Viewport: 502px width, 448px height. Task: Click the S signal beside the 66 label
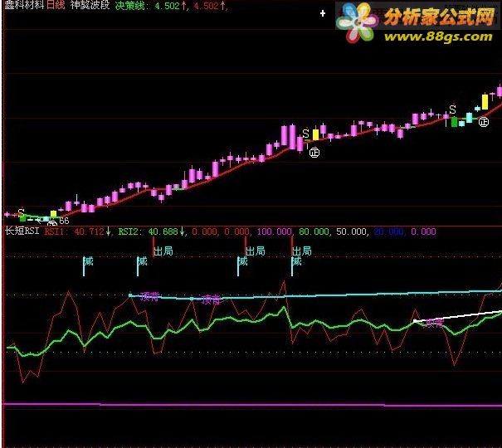21,212
